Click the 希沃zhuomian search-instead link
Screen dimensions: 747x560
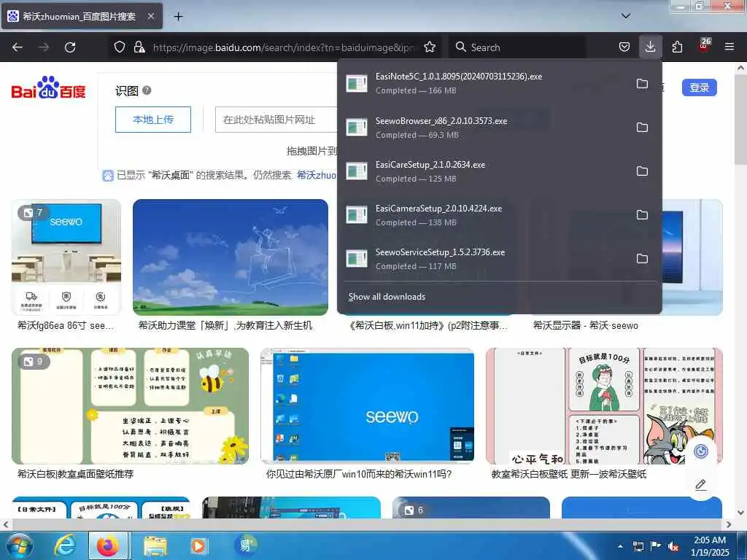(x=317, y=175)
